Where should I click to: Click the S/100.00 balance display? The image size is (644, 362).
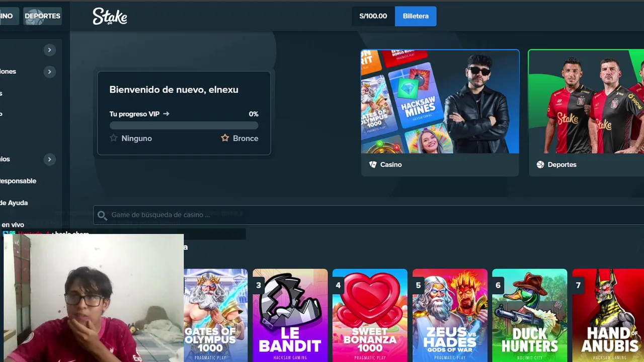click(373, 16)
